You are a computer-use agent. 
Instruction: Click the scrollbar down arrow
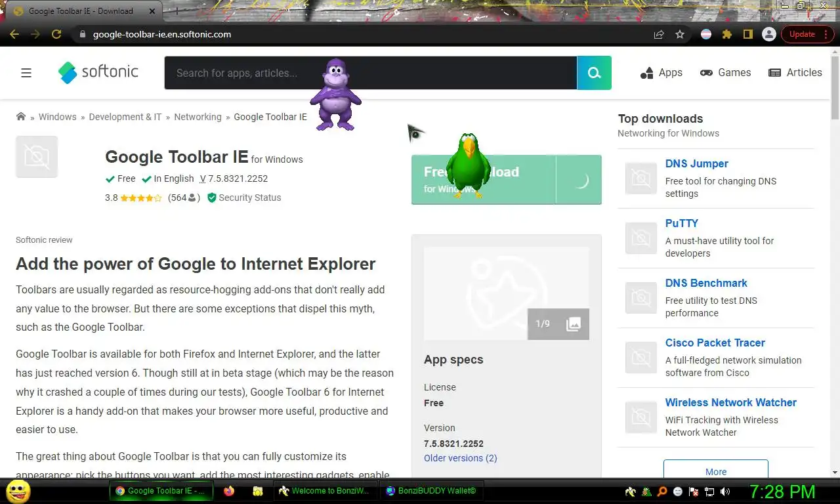(835, 472)
